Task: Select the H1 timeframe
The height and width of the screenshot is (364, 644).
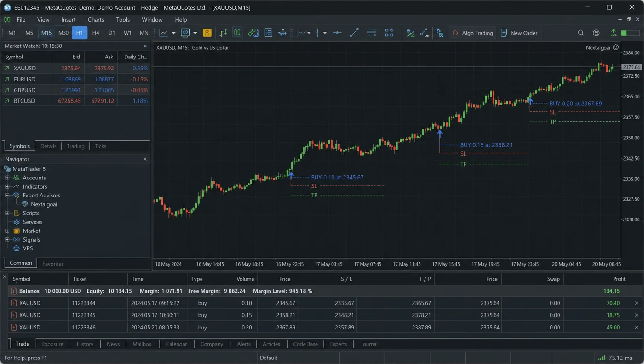Action: [x=80, y=33]
